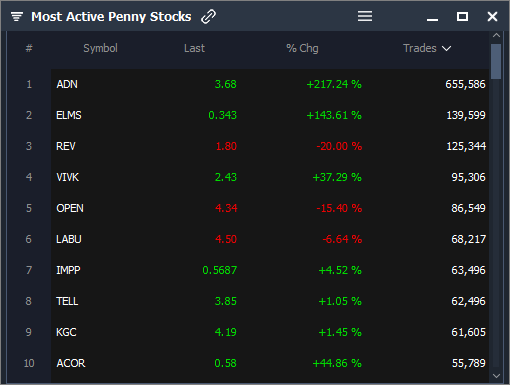Sort by the Last column header
This screenshot has width=510, height=385.
click(194, 48)
